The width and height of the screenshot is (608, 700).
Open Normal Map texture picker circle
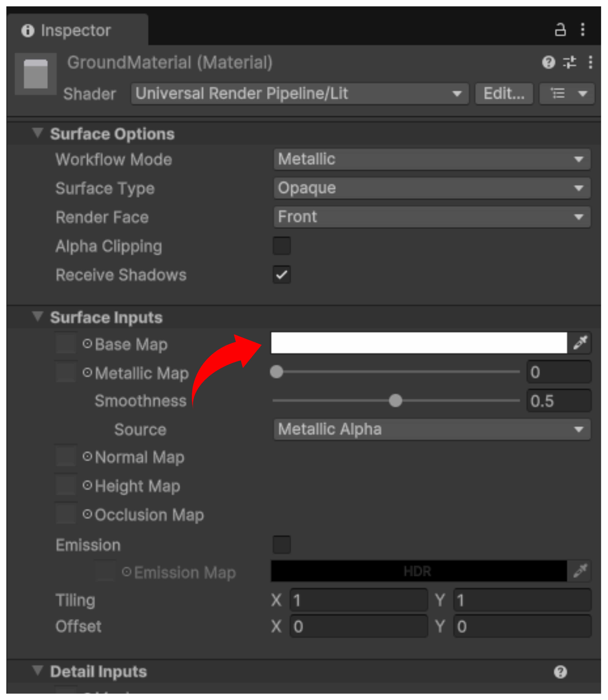click(87, 457)
